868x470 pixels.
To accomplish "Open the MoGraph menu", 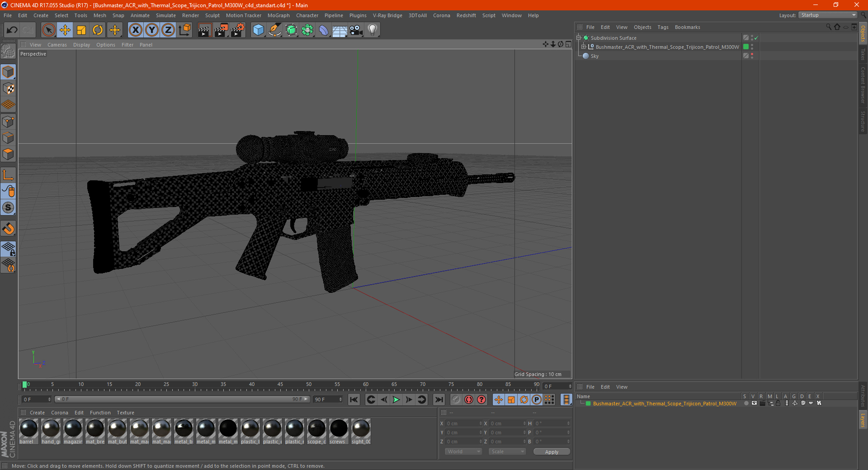I will click(x=278, y=15).
